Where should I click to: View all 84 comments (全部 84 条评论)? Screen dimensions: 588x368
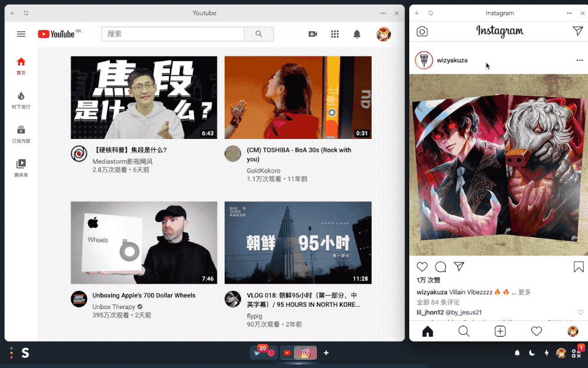(438, 302)
